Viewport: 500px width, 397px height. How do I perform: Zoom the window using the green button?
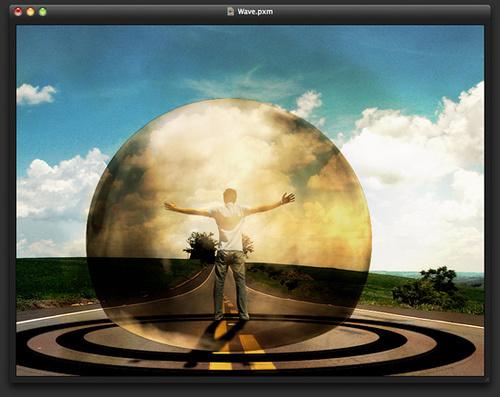43,12
